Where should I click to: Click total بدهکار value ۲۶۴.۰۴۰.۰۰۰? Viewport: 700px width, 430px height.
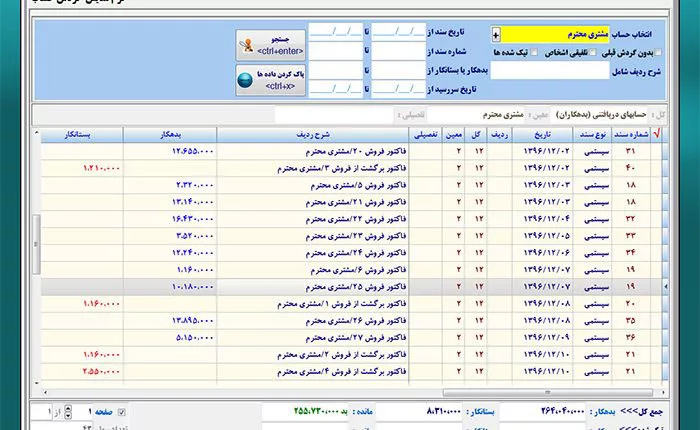point(562,411)
